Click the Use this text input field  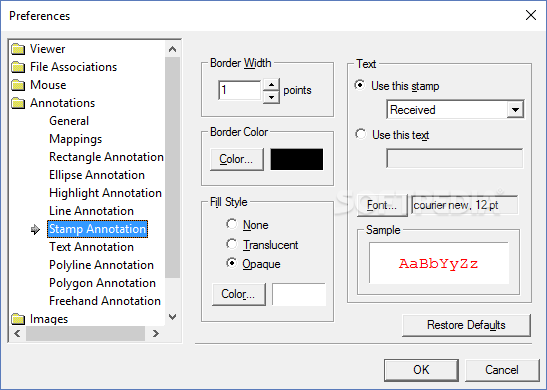(x=455, y=158)
